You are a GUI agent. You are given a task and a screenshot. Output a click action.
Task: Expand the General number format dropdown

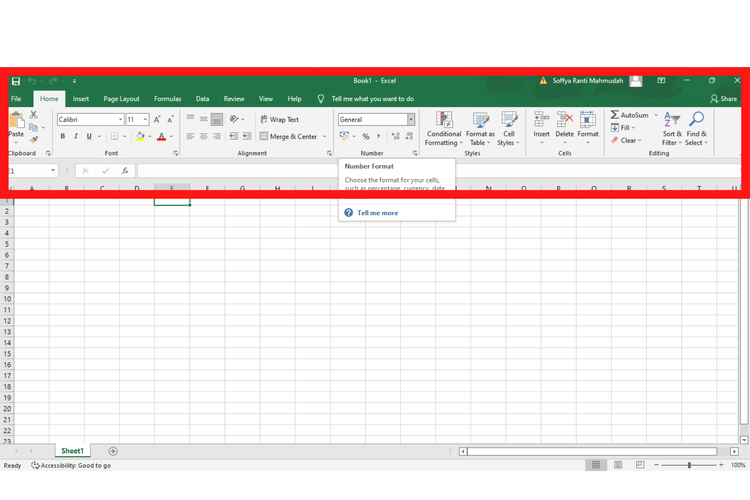click(410, 119)
